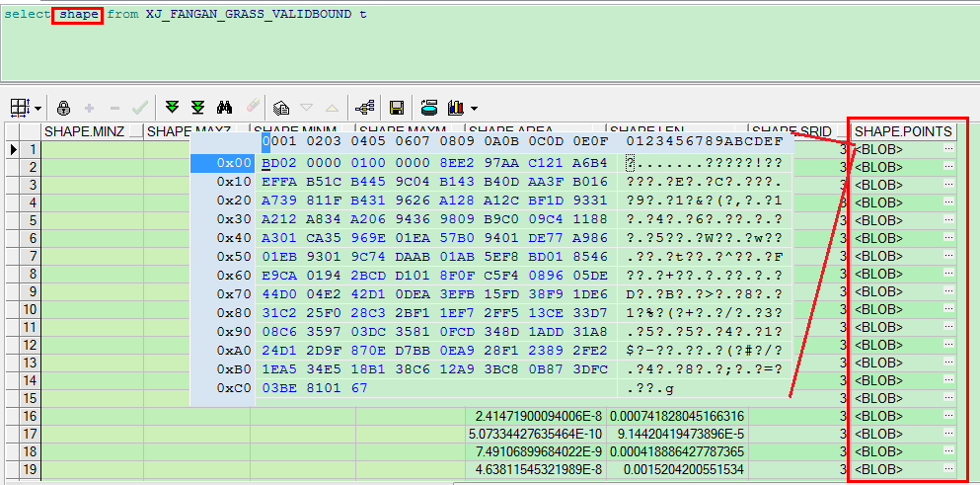The height and width of the screenshot is (485, 980).
Task: Click hex bytes 03BE in last row
Action: [278, 388]
